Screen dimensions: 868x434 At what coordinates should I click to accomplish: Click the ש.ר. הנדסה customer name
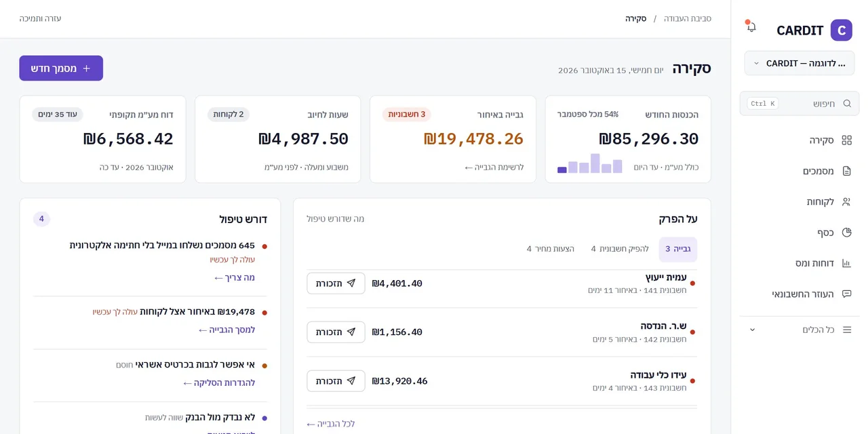pyautogui.click(x=663, y=326)
